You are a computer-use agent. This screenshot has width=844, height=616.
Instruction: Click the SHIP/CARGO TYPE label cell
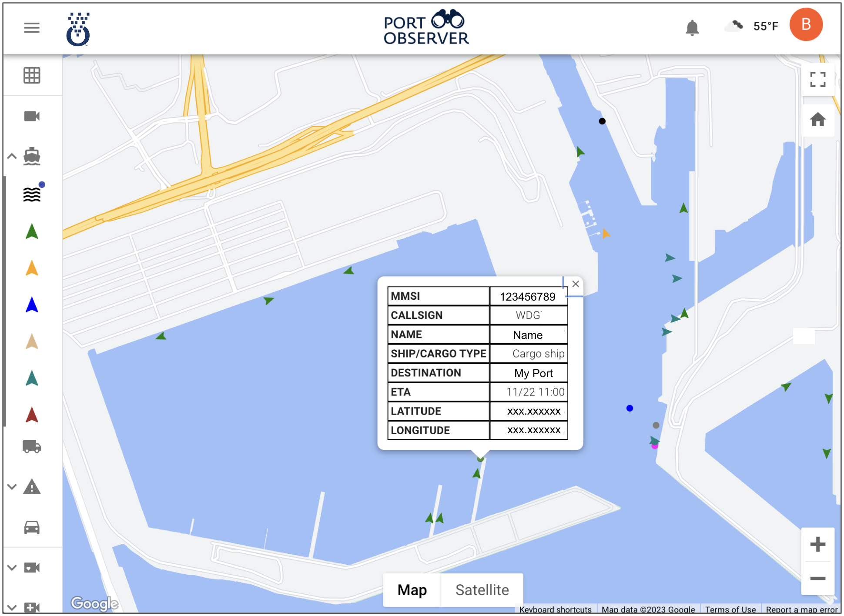tap(439, 354)
